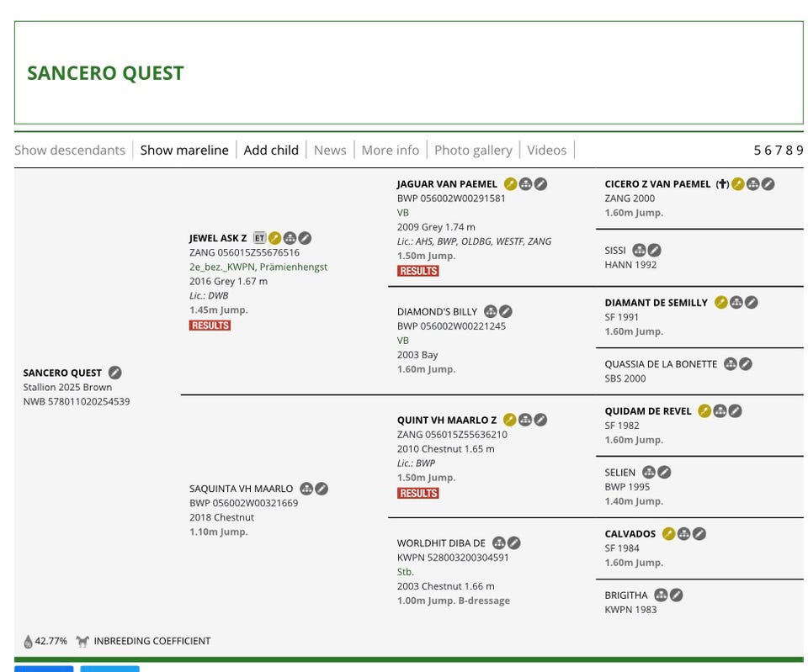The image size is (808, 672).
Task: Click edit pencil for Quint vh Maarlo Z
Action: 540,420
